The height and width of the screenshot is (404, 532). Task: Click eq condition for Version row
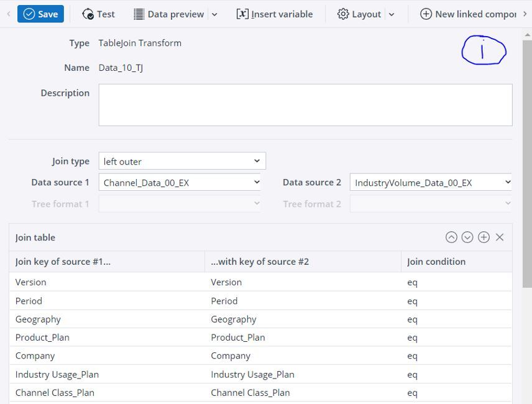coord(413,282)
